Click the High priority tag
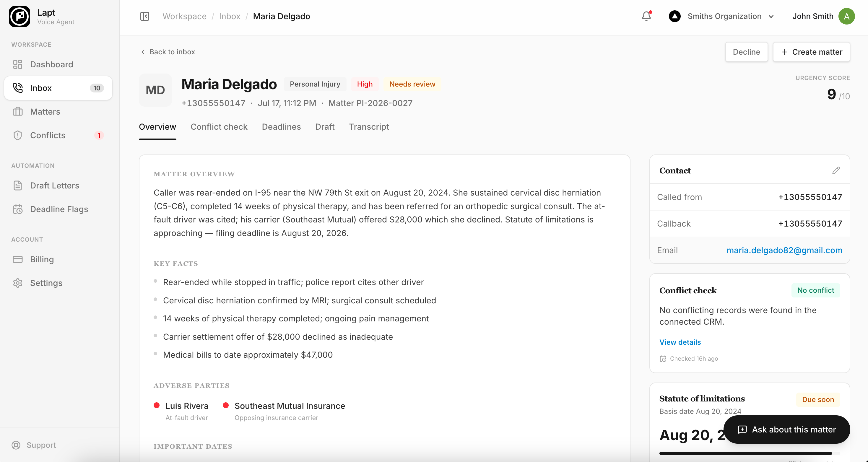Screen dimensions: 868x462 click(x=365, y=84)
